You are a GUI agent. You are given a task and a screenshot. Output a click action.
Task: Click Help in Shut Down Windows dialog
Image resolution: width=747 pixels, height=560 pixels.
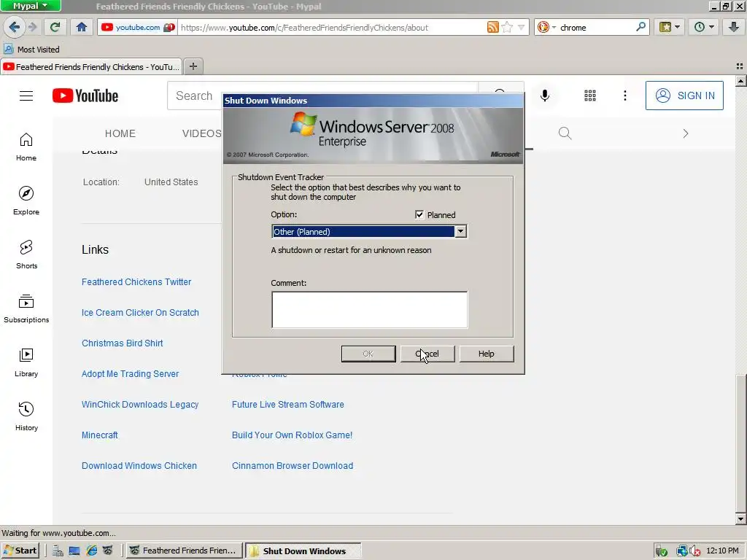click(487, 354)
